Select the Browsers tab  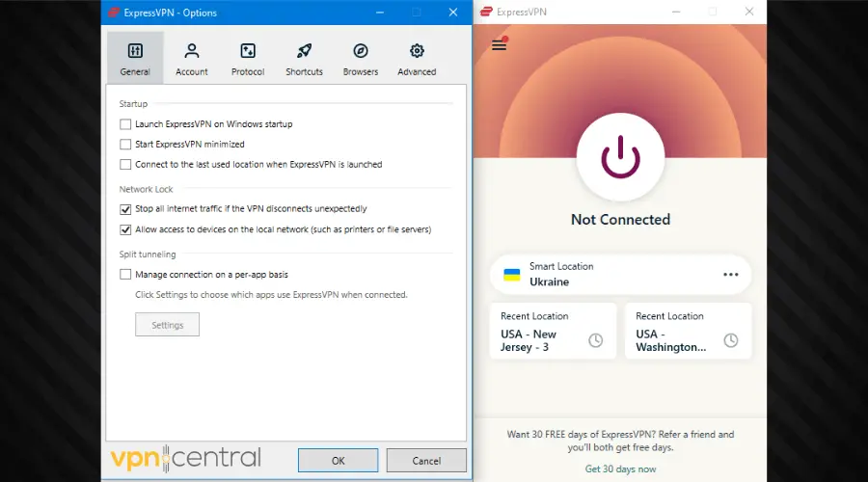click(361, 58)
